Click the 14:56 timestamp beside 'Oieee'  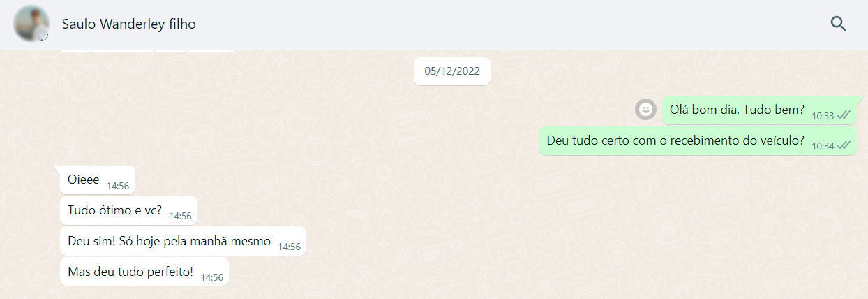point(118,186)
